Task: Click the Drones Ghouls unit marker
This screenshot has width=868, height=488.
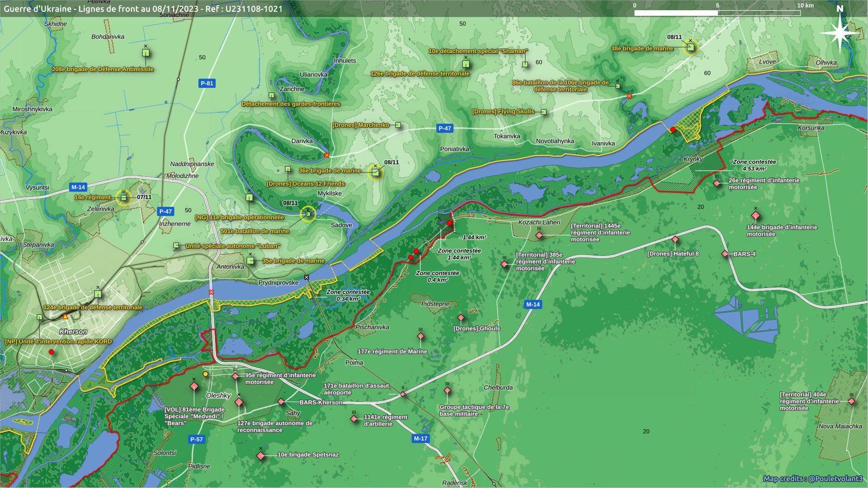Action: click(x=461, y=318)
